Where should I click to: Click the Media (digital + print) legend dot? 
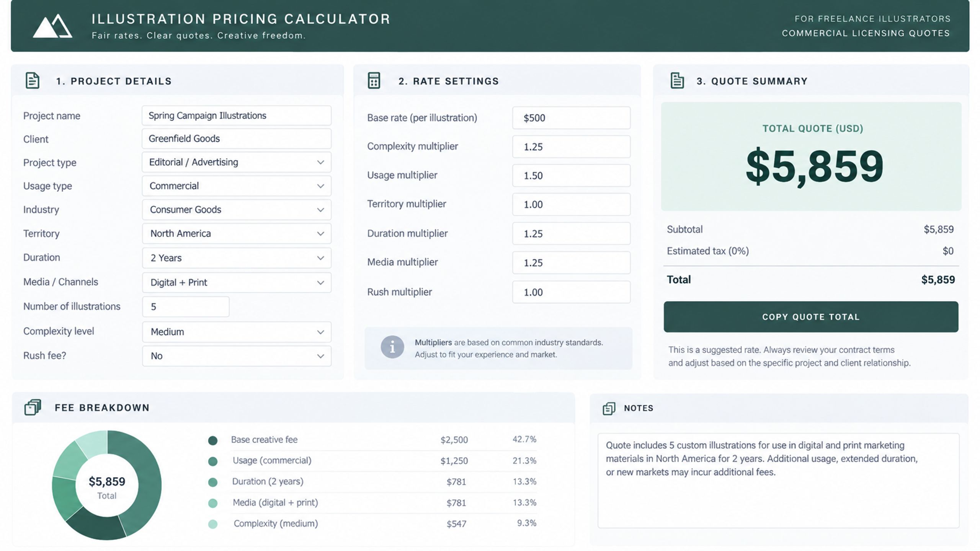pos(213,503)
